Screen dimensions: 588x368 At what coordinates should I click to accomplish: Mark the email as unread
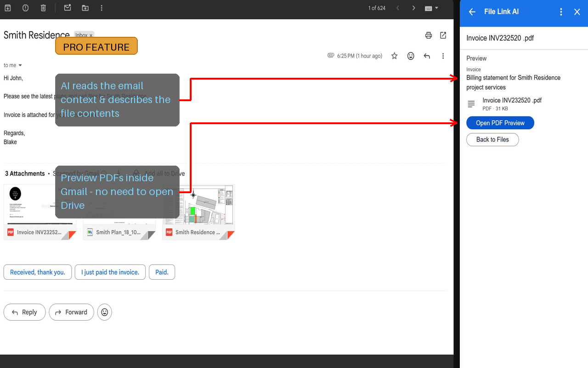(x=68, y=8)
